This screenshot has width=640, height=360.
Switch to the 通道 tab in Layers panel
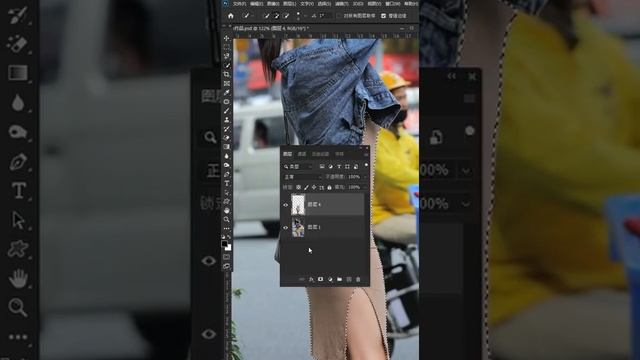302,154
